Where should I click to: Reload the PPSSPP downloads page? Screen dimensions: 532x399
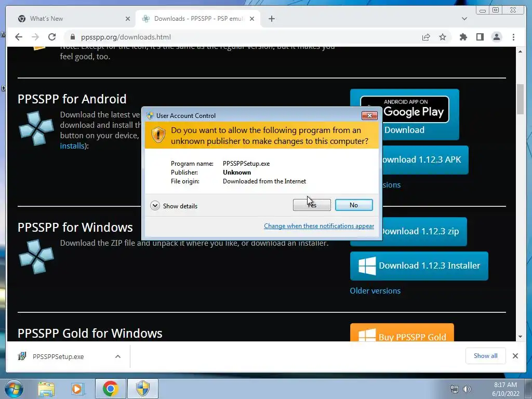52,37
